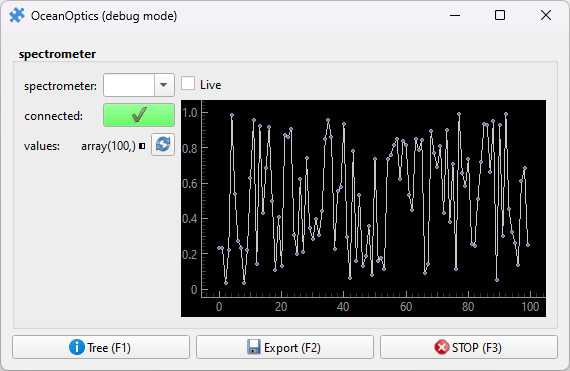The width and height of the screenshot is (570, 371).
Task: Open the Tree (F1) view
Action: (101, 347)
